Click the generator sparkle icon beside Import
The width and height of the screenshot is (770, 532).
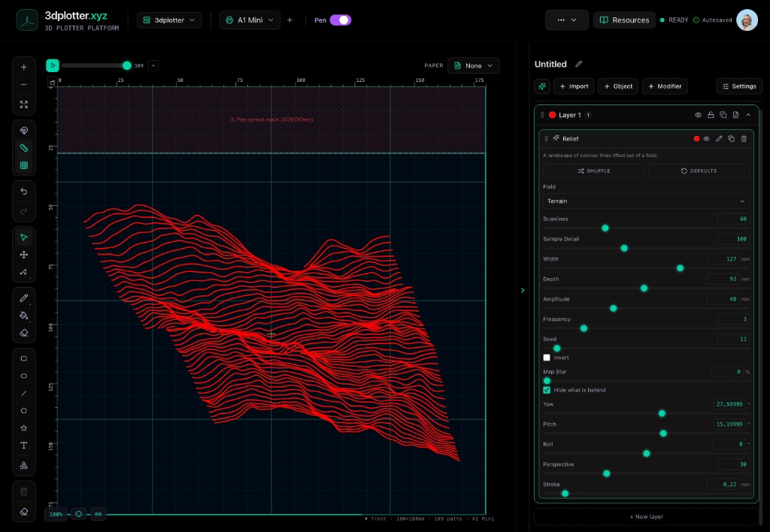tap(542, 86)
